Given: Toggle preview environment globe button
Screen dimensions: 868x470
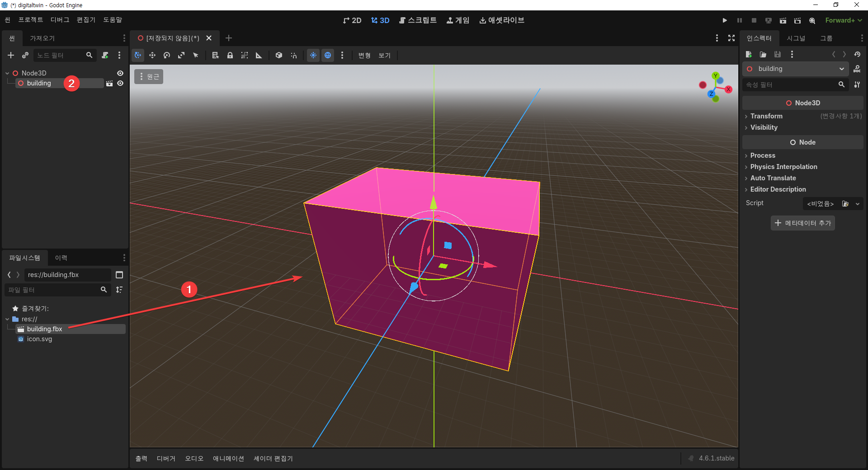Looking at the screenshot, I should (x=328, y=55).
